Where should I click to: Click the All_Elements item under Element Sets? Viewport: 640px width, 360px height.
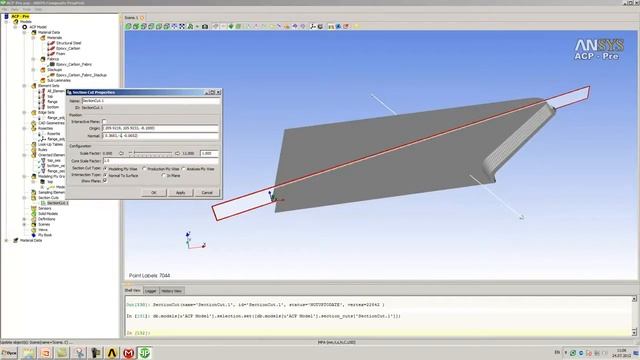pyautogui.click(x=56, y=91)
